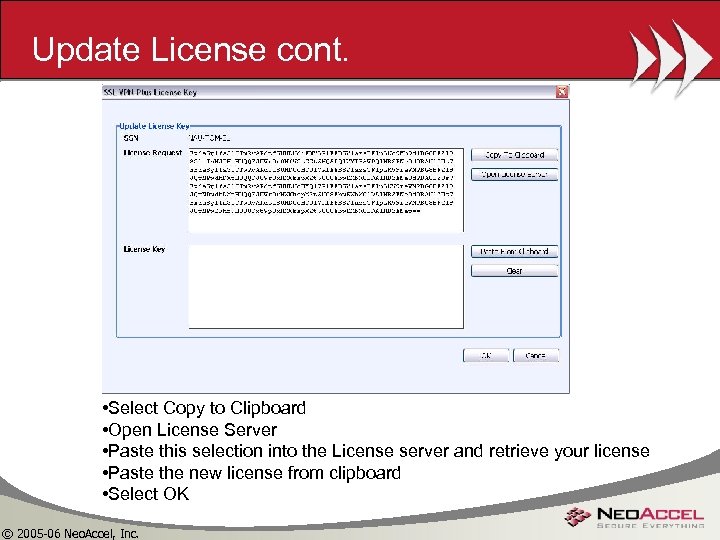Confirm with the OK button
Screen dimensions: 720x540
click(486, 355)
